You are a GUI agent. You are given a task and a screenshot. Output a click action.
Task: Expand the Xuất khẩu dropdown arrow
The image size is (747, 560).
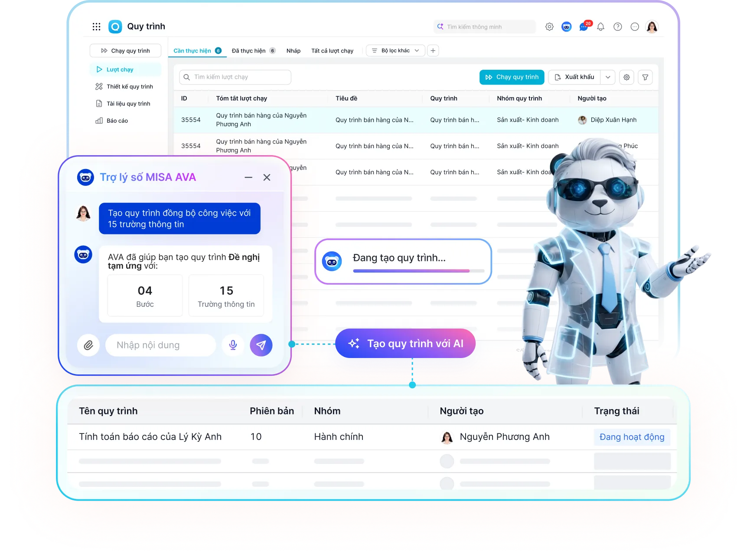tap(608, 77)
